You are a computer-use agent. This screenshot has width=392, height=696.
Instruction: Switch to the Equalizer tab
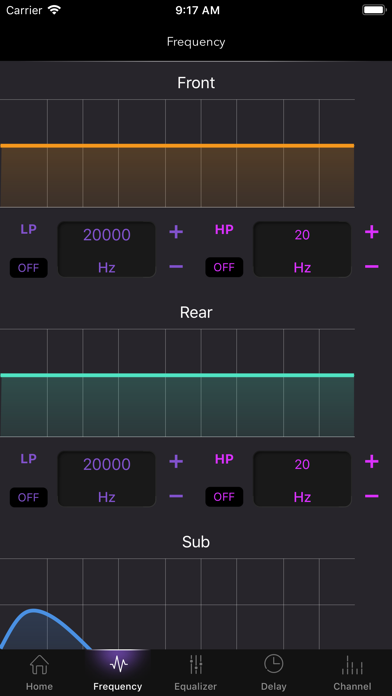tap(195, 672)
